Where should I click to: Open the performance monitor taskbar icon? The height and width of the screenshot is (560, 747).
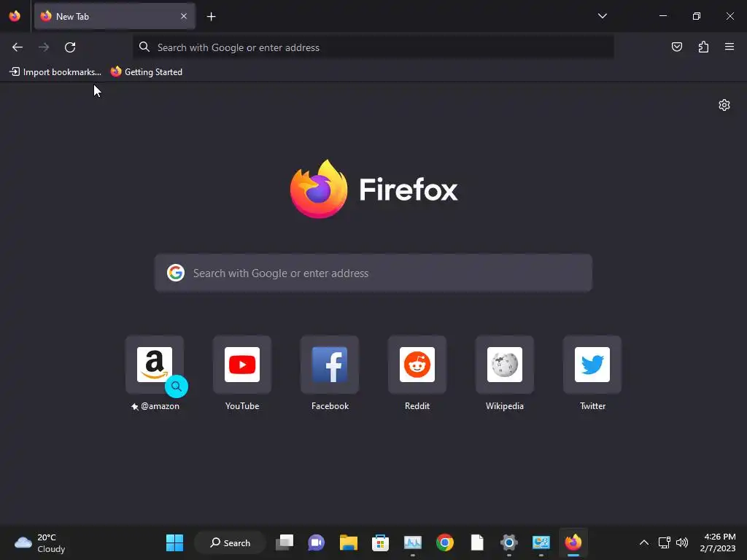(x=413, y=542)
